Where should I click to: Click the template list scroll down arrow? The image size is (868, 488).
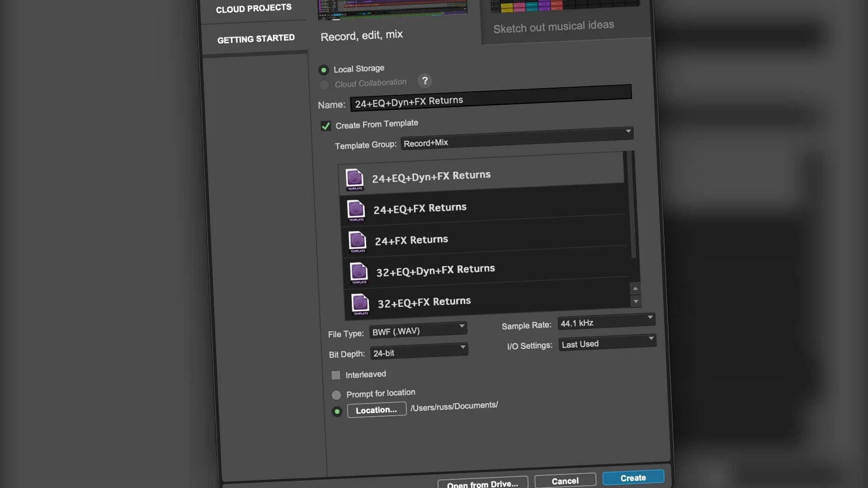tap(636, 301)
